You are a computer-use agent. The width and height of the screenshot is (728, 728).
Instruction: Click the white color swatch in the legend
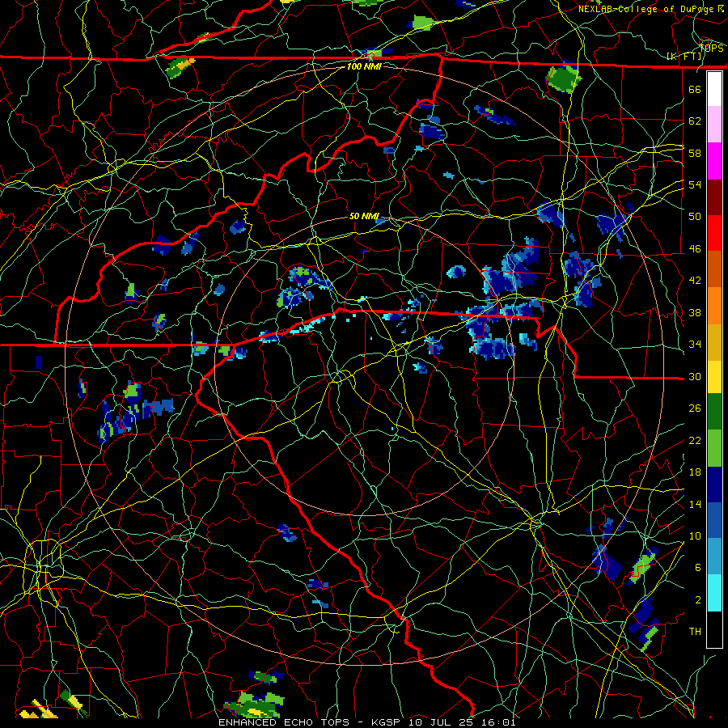coord(714,89)
